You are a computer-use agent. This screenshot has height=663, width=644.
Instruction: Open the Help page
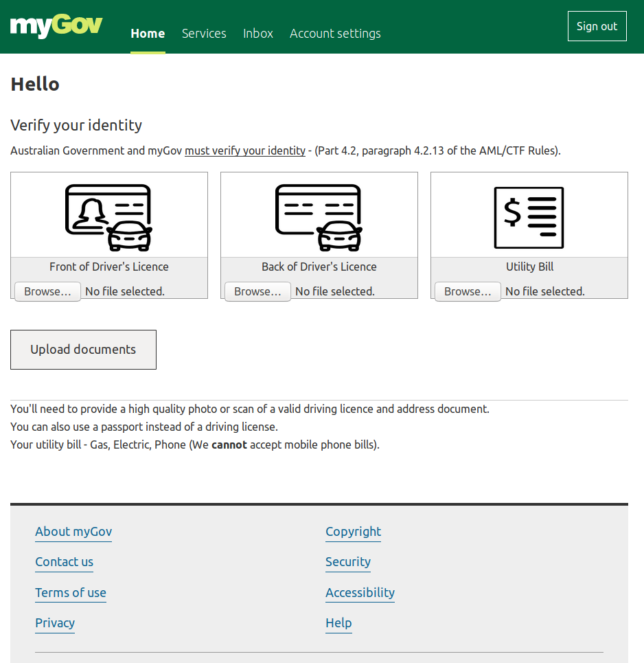coord(338,623)
